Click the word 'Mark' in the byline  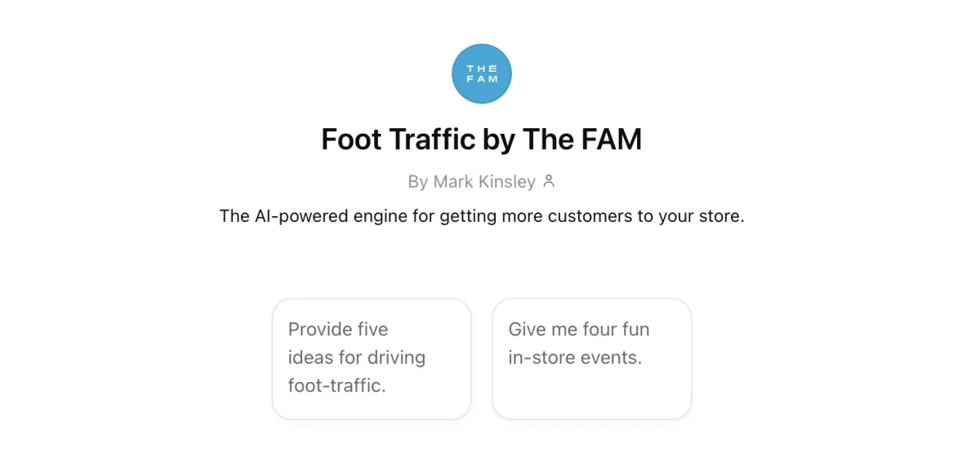click(x=451, y=181)
